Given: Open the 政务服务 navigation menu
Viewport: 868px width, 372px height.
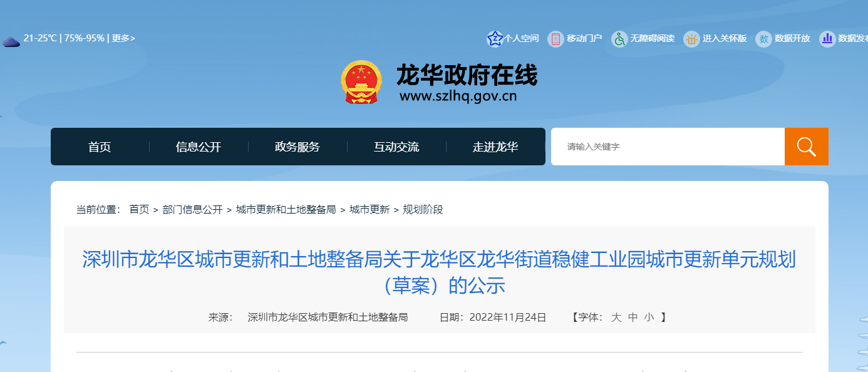Looking at the screenshot, I should pos(297,147).
